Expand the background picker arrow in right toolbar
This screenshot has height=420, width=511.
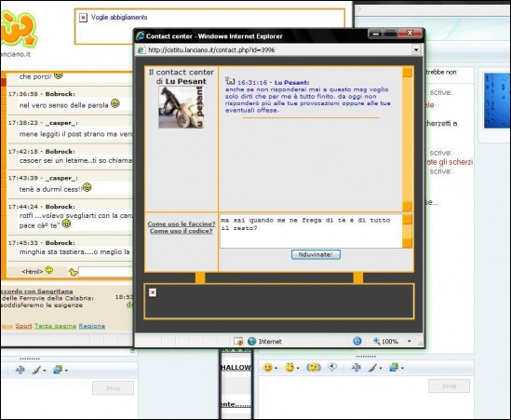[x=403, y=368]
